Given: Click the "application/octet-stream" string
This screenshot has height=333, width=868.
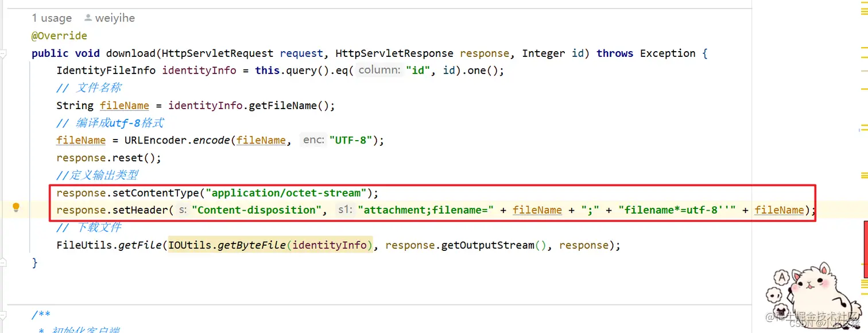Looking at the screenshot, I should pyautogui.click(x=286, y=192).
